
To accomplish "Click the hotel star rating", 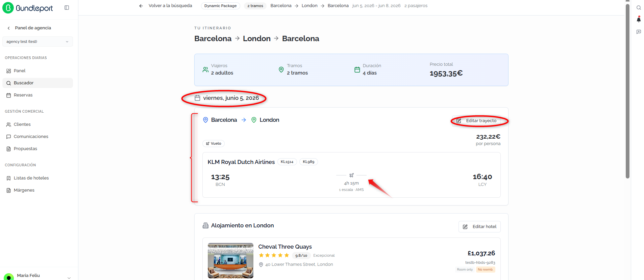I will click(274, 255).
